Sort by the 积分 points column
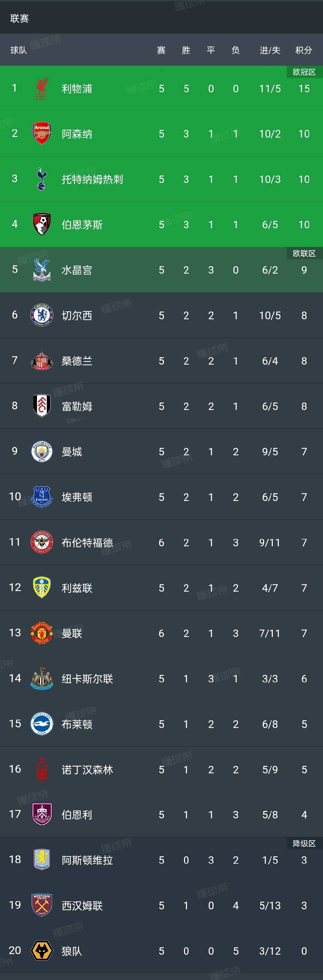The height and width of the screenshot is (980, 323). (x=303, y=50)
